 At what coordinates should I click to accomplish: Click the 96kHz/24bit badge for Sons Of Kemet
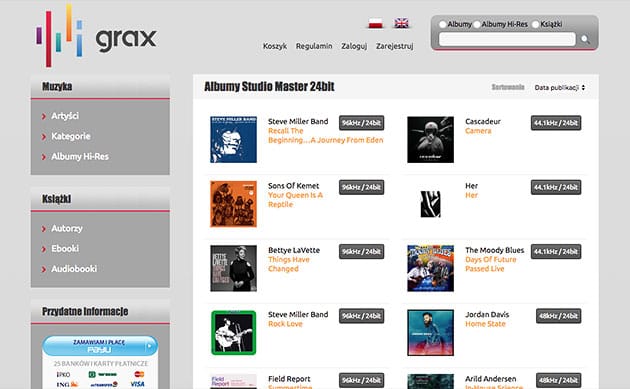pos(361,187)
